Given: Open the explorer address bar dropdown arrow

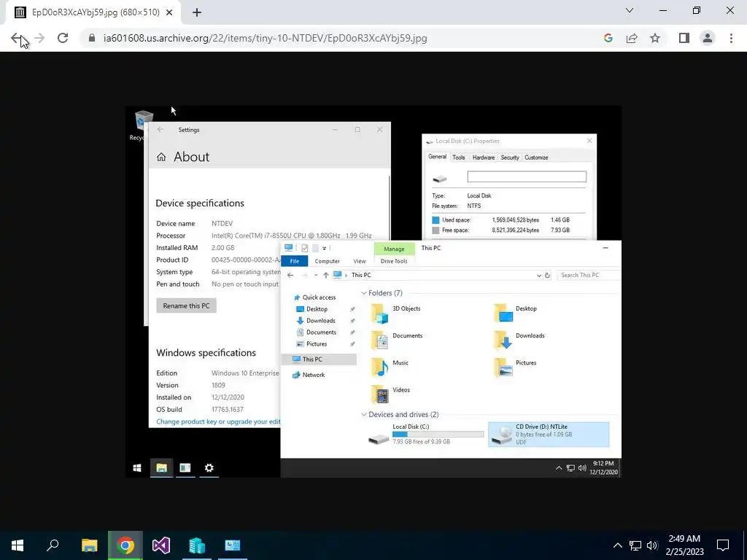Looking at the screenshot, I should pyautogui.click(x=539, y=275).
